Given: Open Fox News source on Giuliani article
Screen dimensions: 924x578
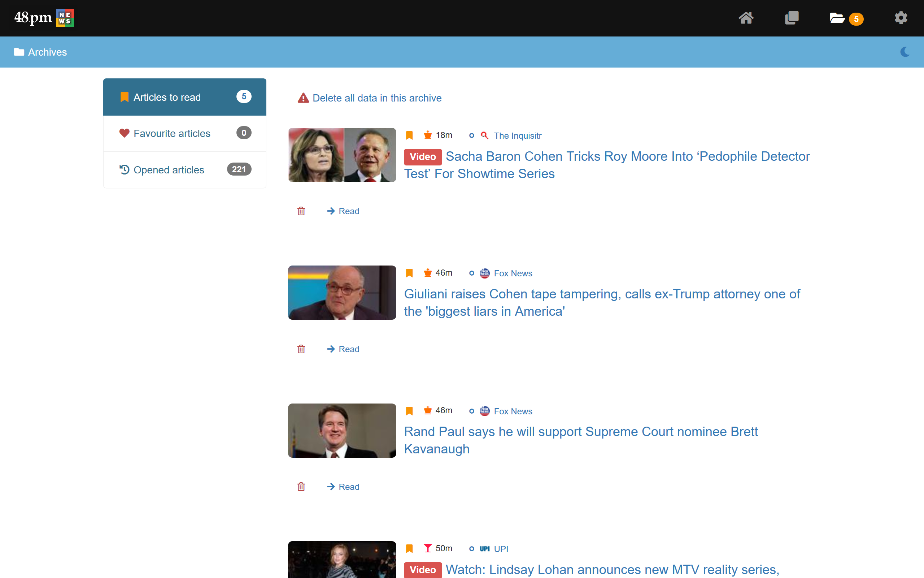Looking at the screenshot, I should click(513, 273).
